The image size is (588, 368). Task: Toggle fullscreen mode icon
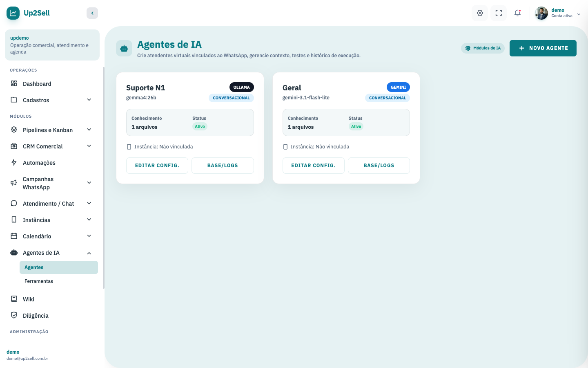click(x=499, y=13)
